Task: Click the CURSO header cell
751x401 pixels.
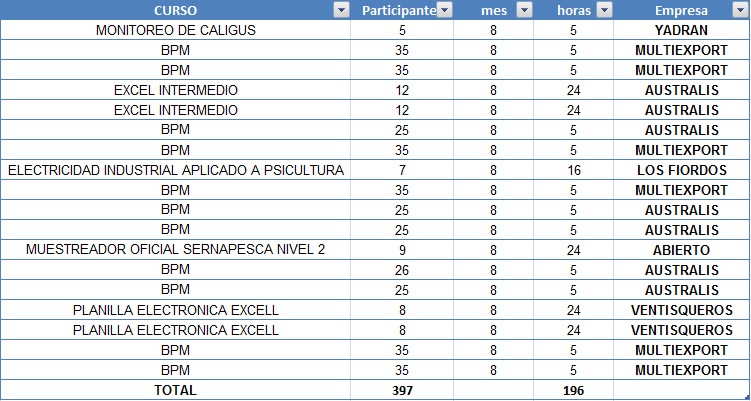Action: point(175,10)
